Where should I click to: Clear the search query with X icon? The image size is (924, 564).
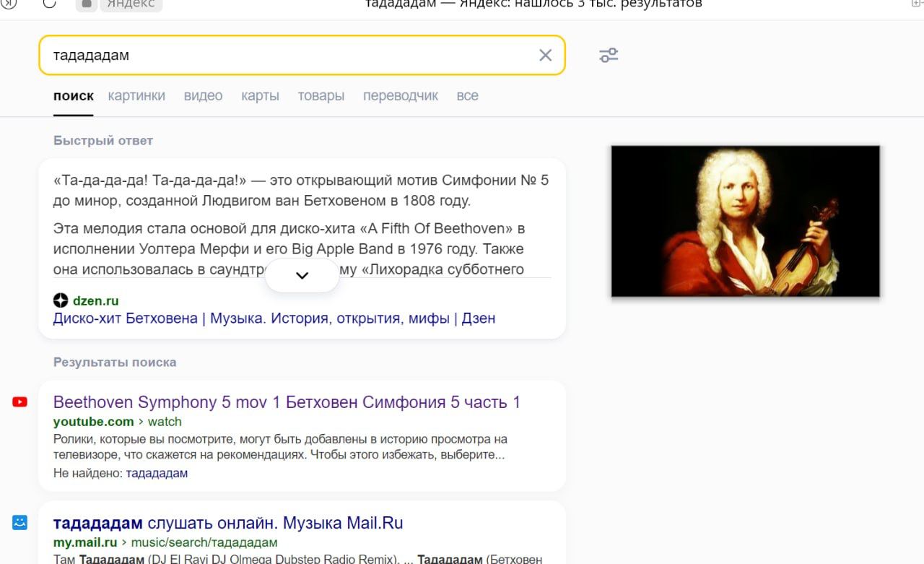(x=545, y=56)
